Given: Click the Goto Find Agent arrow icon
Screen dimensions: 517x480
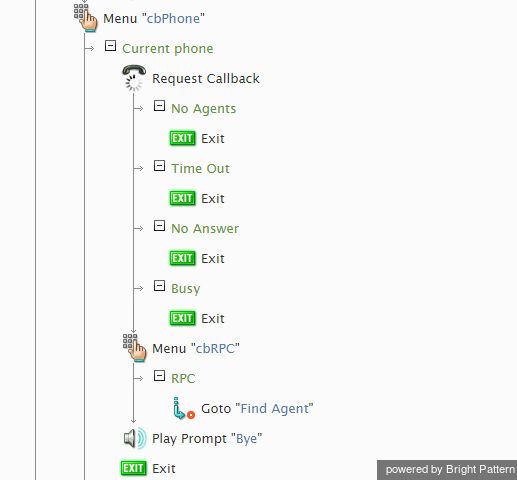Looking at the screenshot, I should tap(184, 408).
